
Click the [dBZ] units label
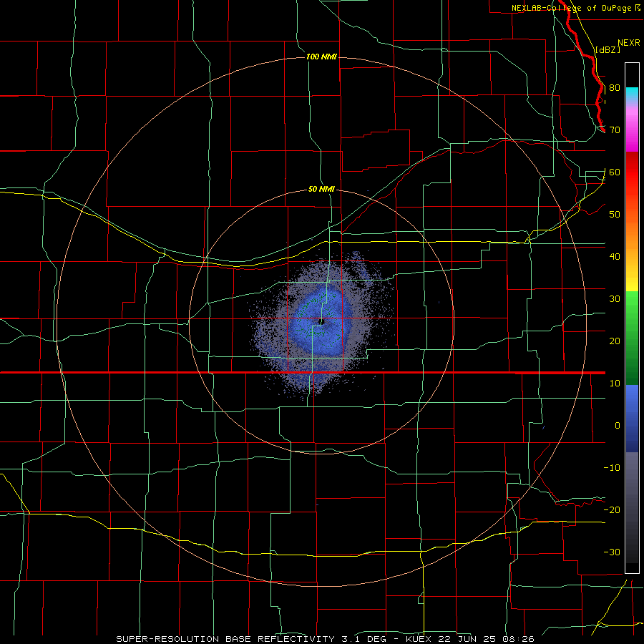tap(608, 49)
